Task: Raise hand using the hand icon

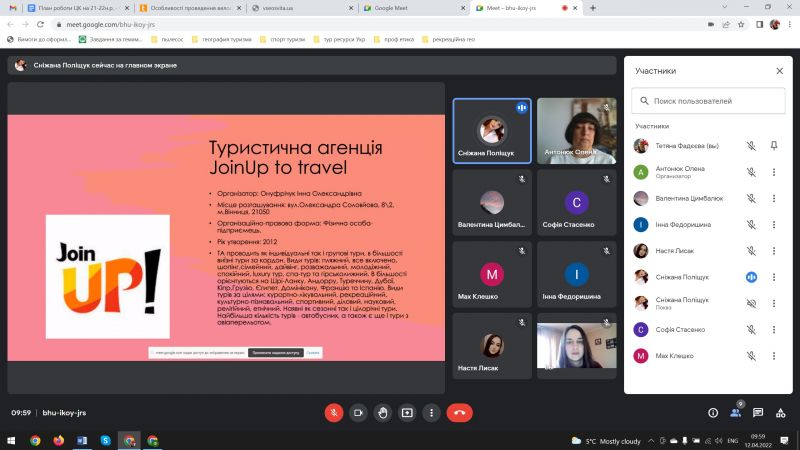Action: coord(383,413)
